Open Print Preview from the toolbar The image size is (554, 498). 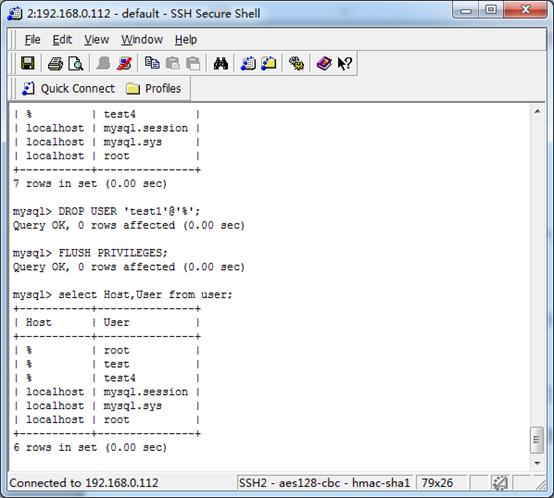tap(76, 64)
